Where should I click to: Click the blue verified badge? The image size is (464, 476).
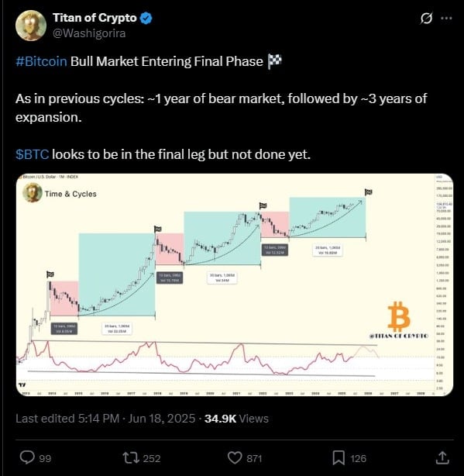pyautogui.click(x=146, y=18)
